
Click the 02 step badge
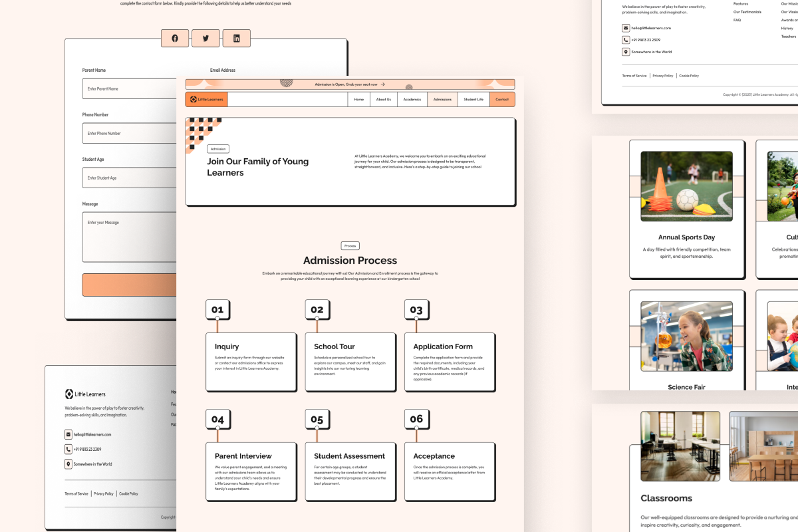point(317,309)
